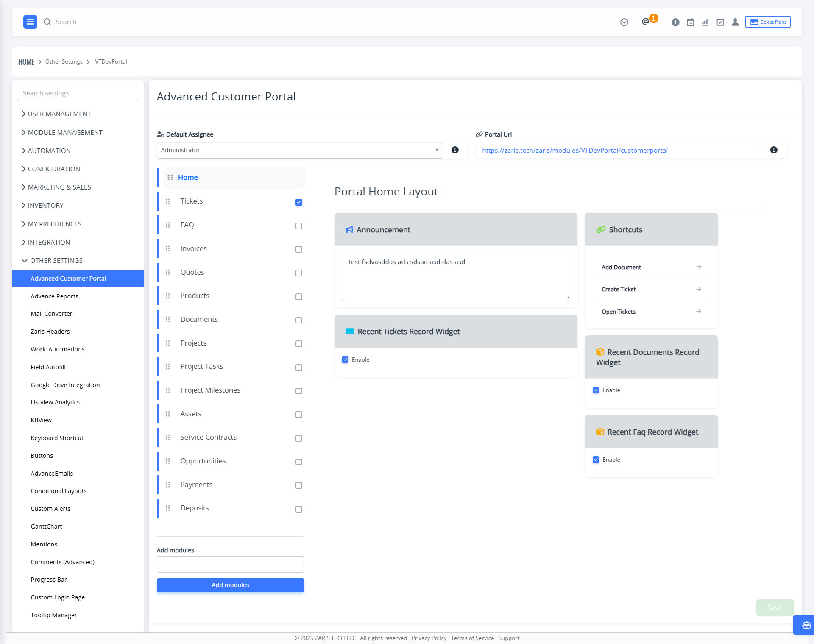This screenshot has width=814, height=644.
Task: Click the magnifier search icon
Action: [x=47, y=22]
